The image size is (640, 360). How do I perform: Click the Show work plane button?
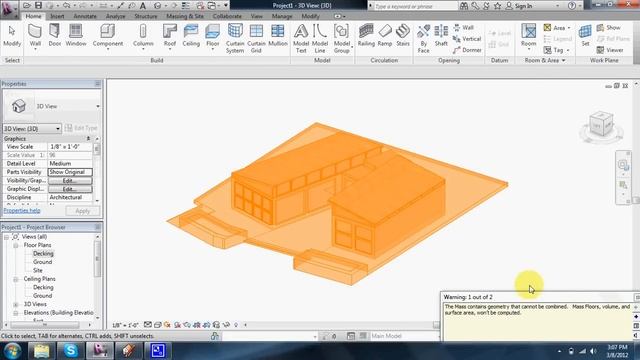point(609,27)
